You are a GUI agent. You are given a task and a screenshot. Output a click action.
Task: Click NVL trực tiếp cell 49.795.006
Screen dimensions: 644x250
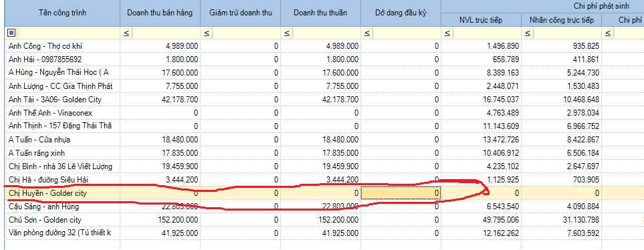coord(481,220)
